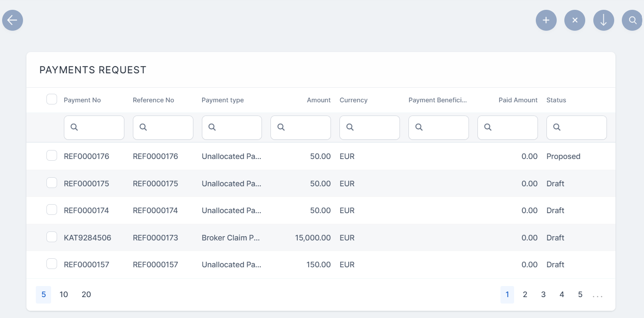The height and width of the screenshot is (318, 644).
Task: Sort by the Amount column header
Action: point(318,100)
